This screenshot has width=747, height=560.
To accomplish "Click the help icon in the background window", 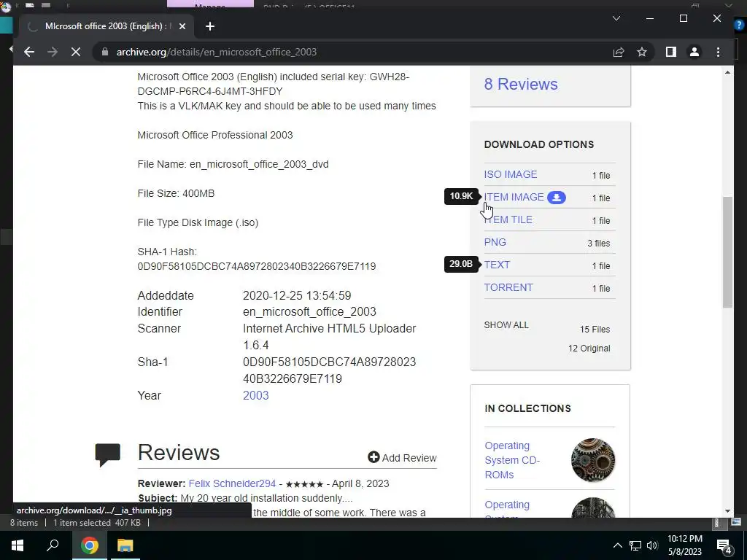I will tap(738, 26).
